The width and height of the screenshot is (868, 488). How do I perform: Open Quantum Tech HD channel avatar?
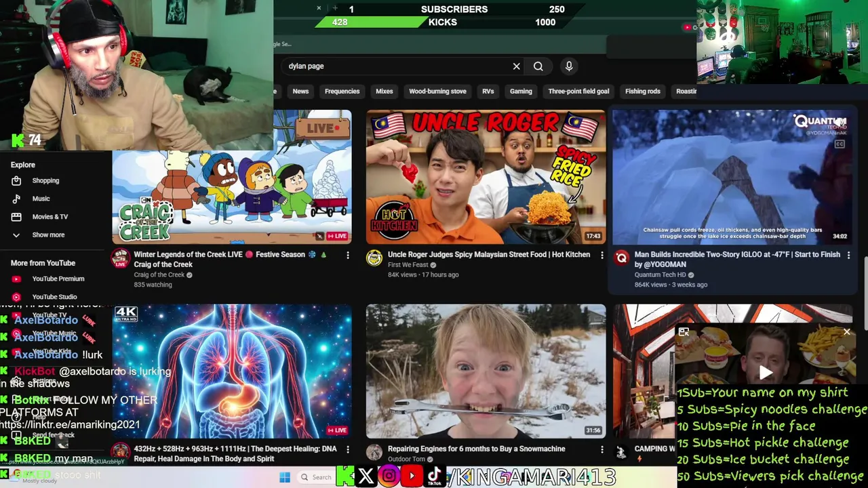pos(621,258)
